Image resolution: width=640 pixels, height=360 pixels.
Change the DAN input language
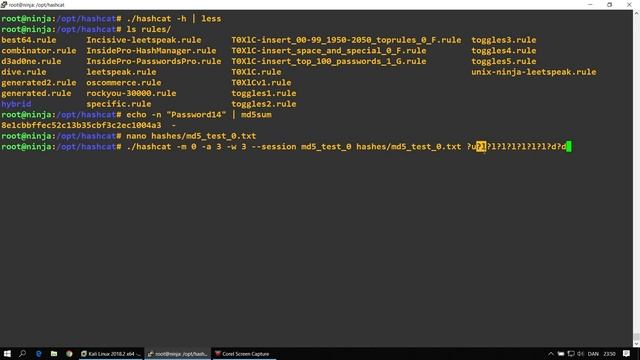coord(593,353)
